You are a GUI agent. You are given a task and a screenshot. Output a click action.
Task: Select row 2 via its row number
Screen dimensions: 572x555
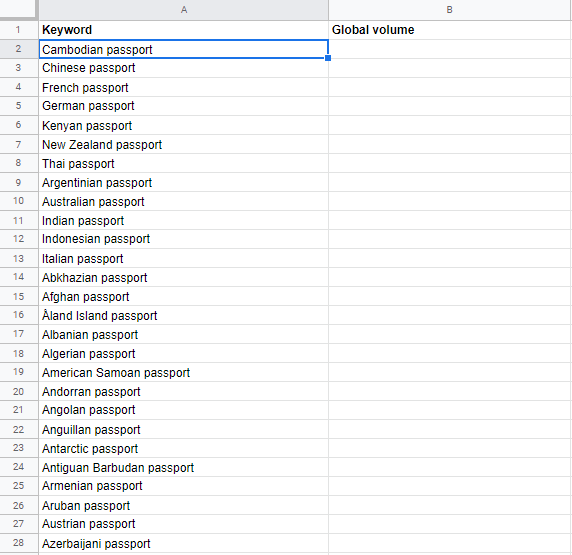pos(19,49)
